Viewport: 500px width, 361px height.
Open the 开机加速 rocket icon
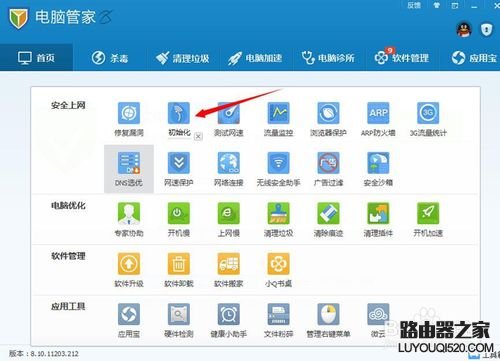point(428,213)
